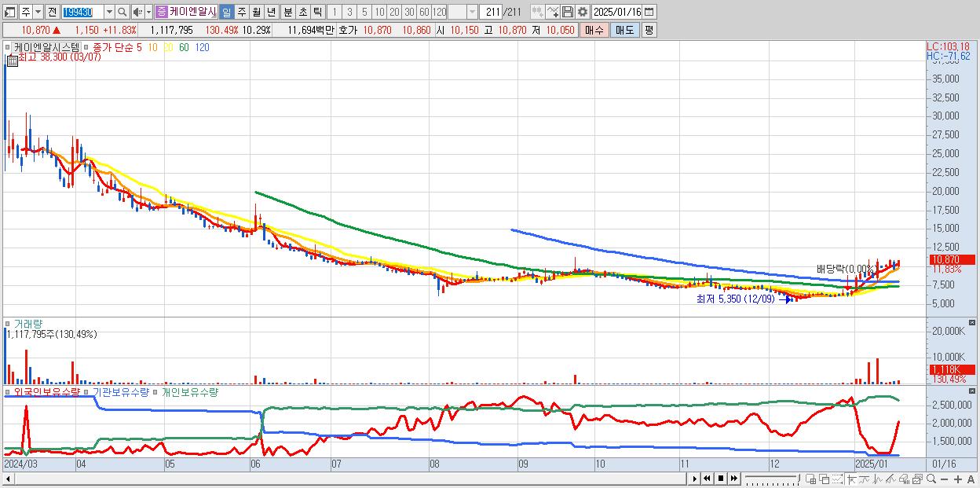Click the add indicator chart icon
980x488 pixels.
click(x=537, y=12)
